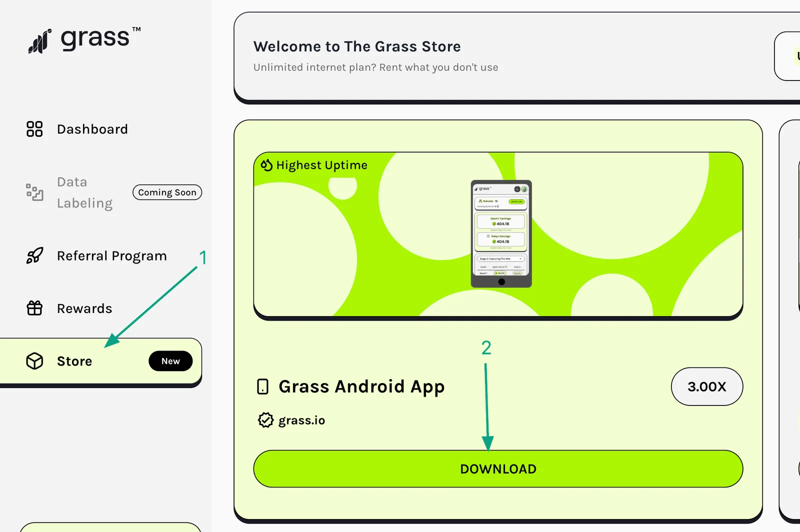Click the 3.00X multiplier badge
Viewport: 800px width, 532px height.
click(x=707, y=386)
